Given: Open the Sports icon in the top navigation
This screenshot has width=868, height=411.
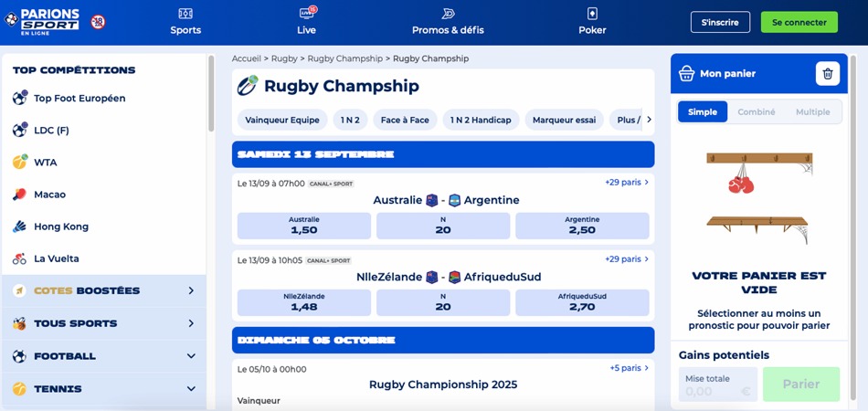Looking at the screenshot, I should click(x=185, y=14).
